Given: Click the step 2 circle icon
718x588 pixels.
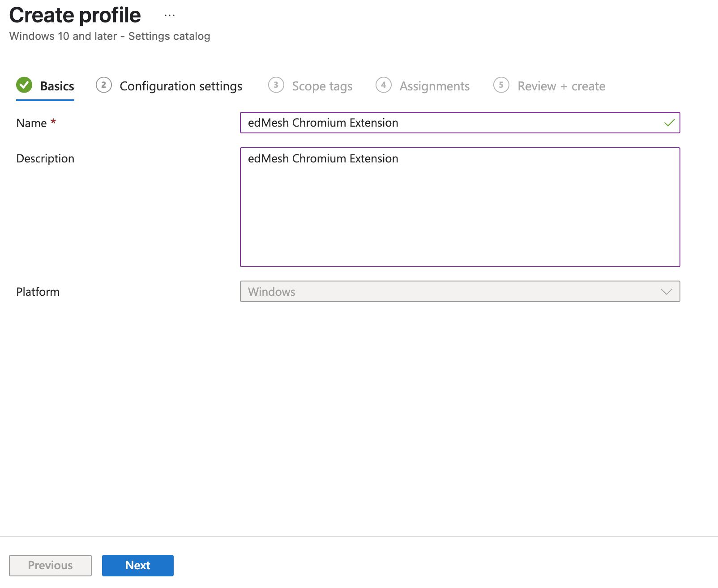Looking at the screenshot, I should pyautogui.click(x=104, y=85).
